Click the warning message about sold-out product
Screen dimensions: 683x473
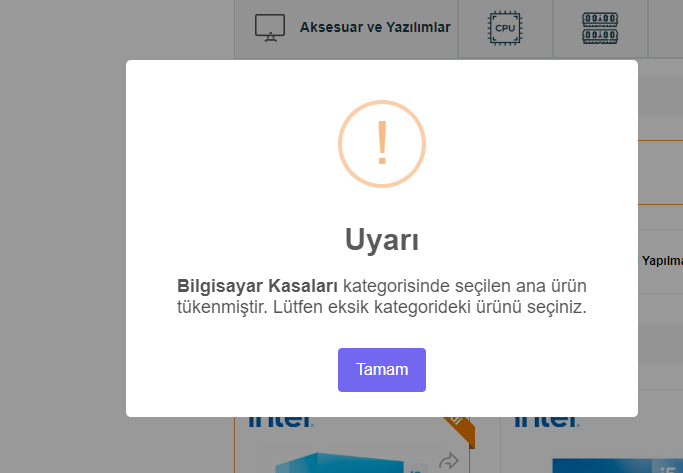tap(382, 297)
